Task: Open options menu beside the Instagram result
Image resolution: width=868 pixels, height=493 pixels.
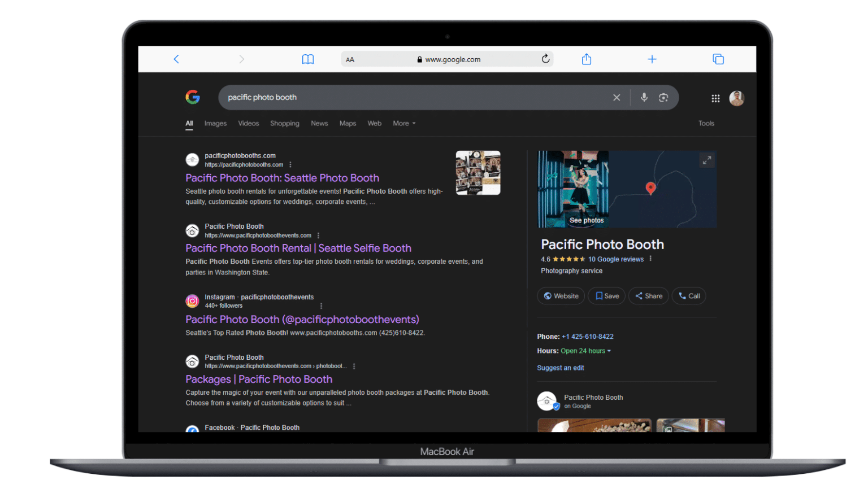Action: 321,306
